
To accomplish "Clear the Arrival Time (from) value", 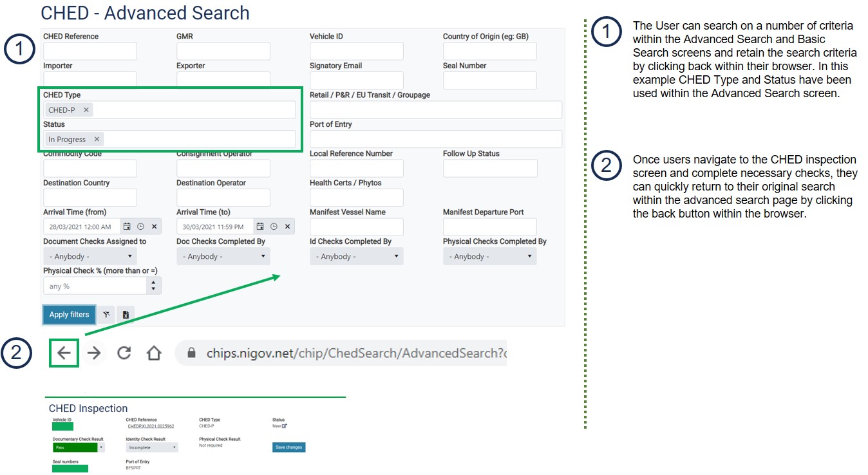I will pos(155,227).
